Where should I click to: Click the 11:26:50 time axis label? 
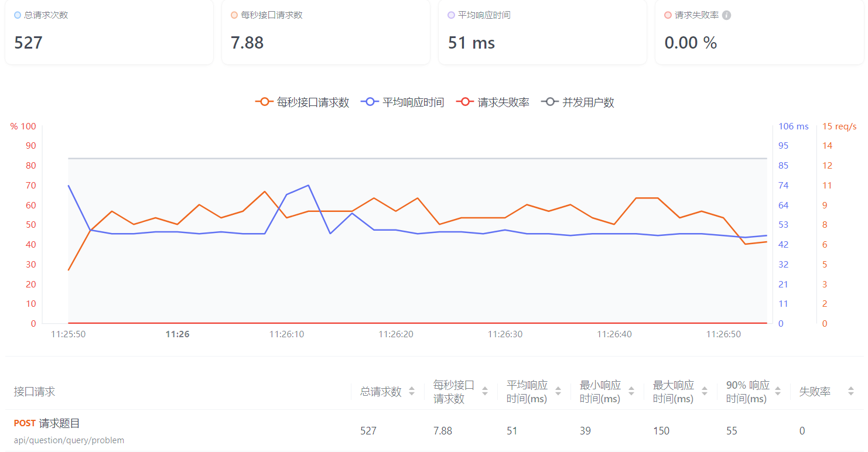coord(723,334)
